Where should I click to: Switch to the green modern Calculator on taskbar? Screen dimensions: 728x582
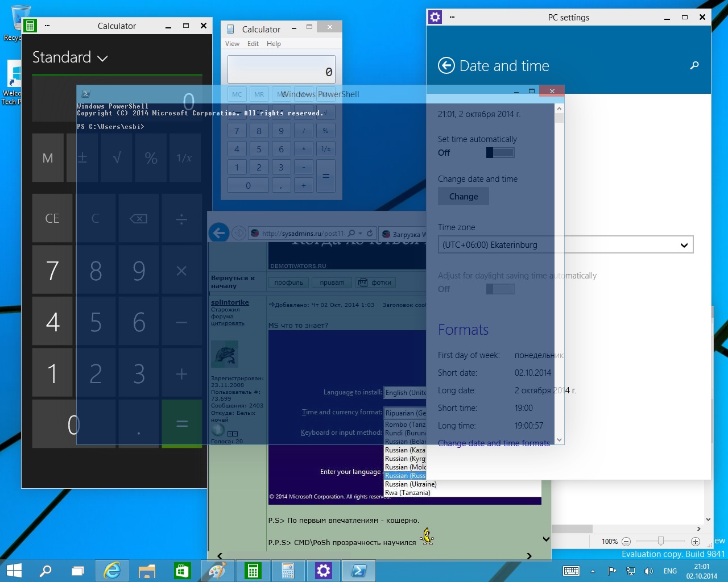(253, 571)
